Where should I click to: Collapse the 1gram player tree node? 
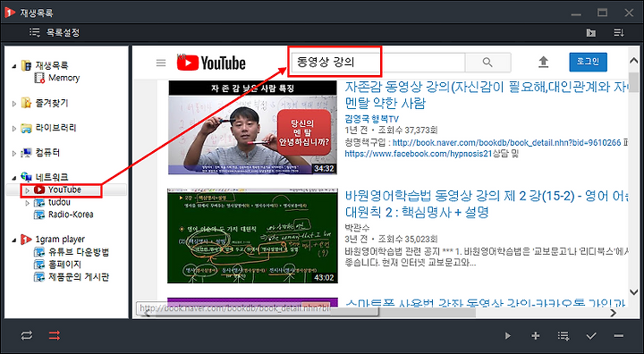point(14,240)
